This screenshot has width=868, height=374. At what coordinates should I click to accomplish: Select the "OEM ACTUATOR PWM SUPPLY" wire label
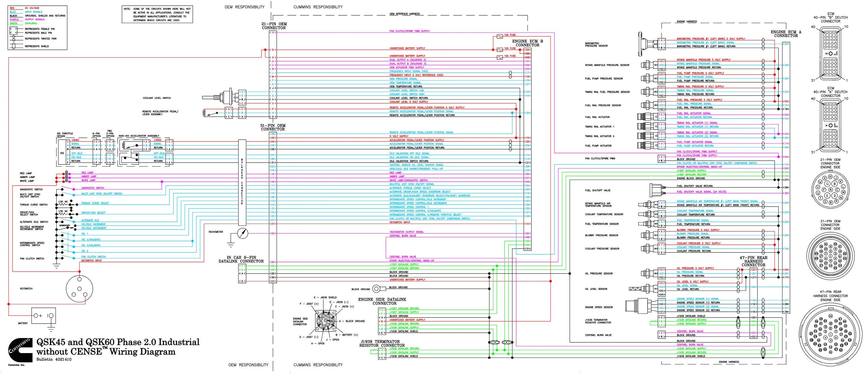point(407,67)
